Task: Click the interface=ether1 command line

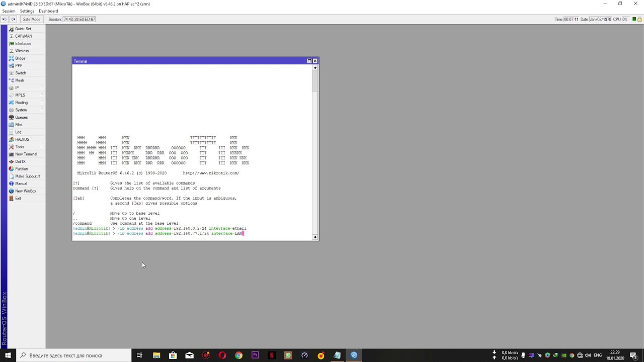Action: point(159,228)
